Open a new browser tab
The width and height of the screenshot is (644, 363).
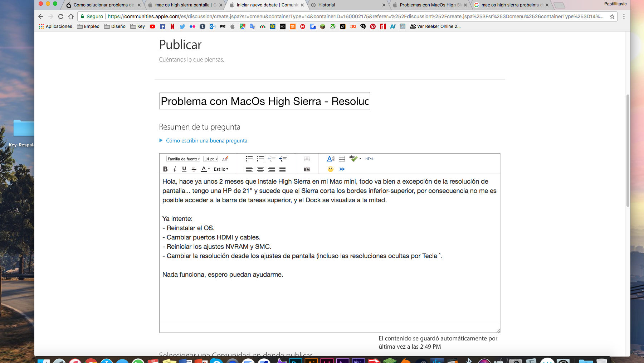tap(559, 5)
